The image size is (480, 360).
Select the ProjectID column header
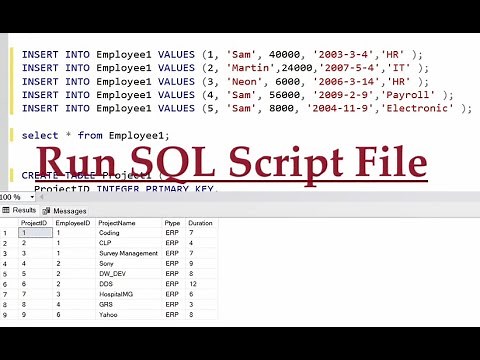tap(35, 223)
